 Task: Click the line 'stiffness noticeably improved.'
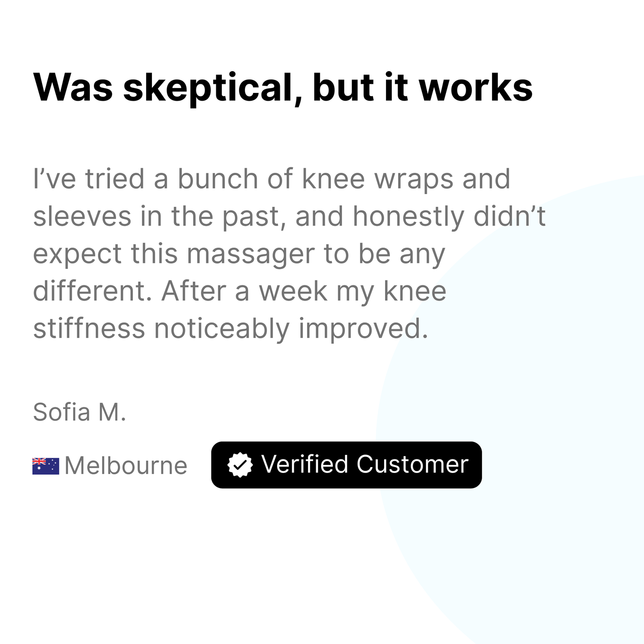click(x=230, y=330)
